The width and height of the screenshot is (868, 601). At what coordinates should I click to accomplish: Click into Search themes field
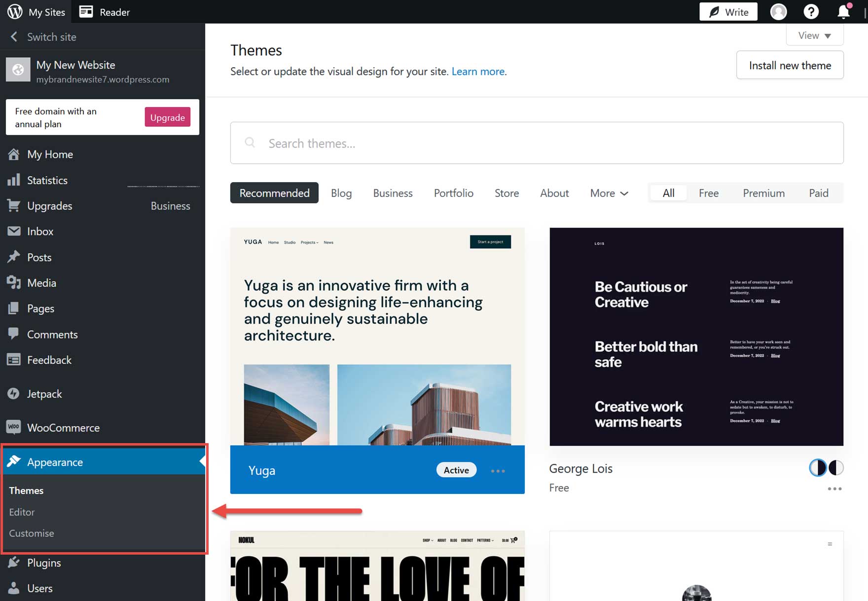[x=537, y=143]
